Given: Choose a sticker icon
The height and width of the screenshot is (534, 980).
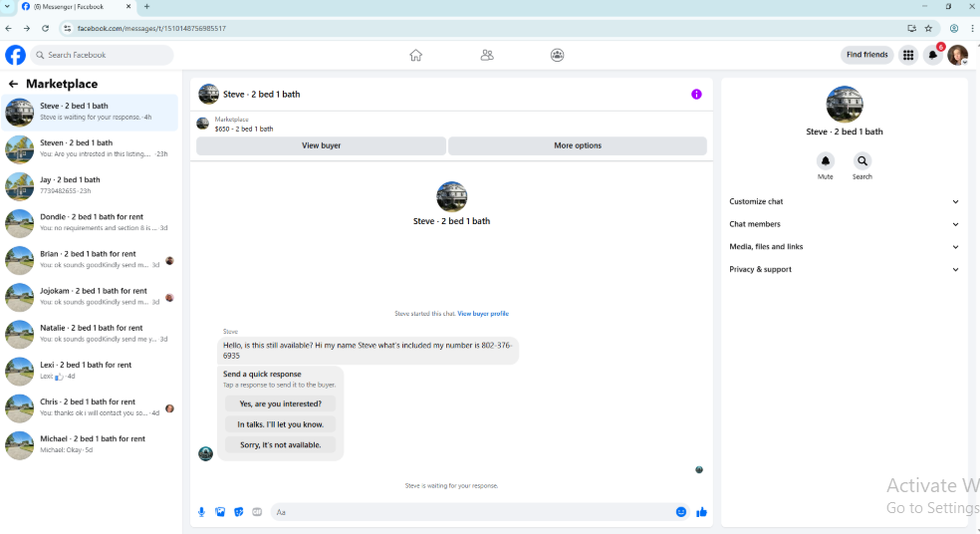Looking at the screenshot, I should (x=239, y=512).
